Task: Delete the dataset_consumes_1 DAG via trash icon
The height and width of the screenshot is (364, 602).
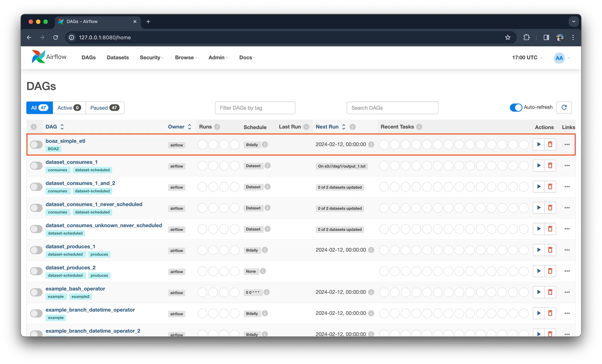Action: pyautogui.click(x=550, y=166)
